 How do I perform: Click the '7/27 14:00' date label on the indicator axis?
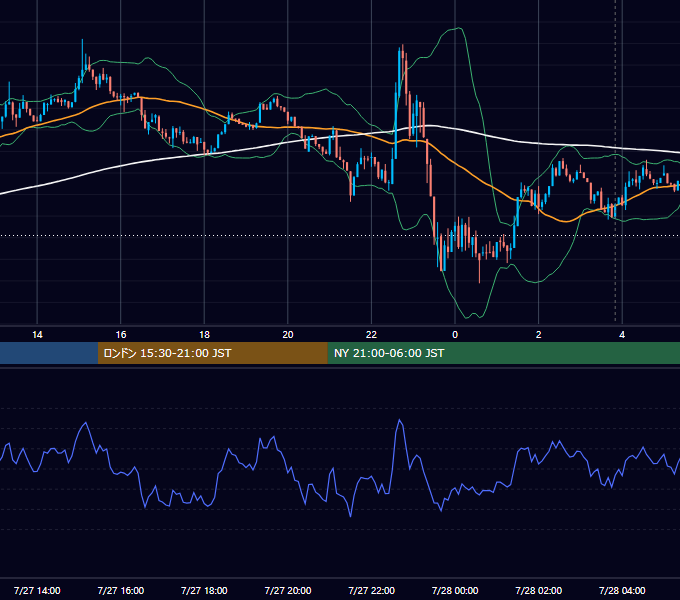click(37, 590)
